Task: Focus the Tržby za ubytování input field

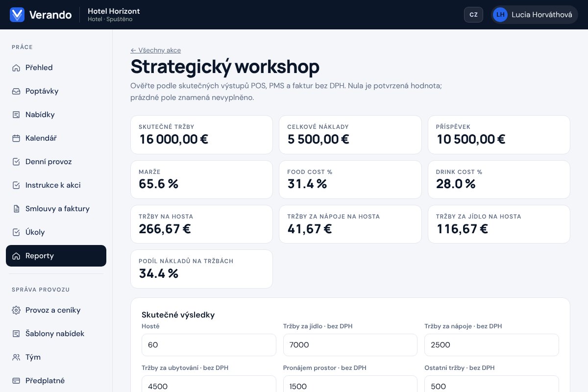Action: pyautogui.click(x=209, y=384)
